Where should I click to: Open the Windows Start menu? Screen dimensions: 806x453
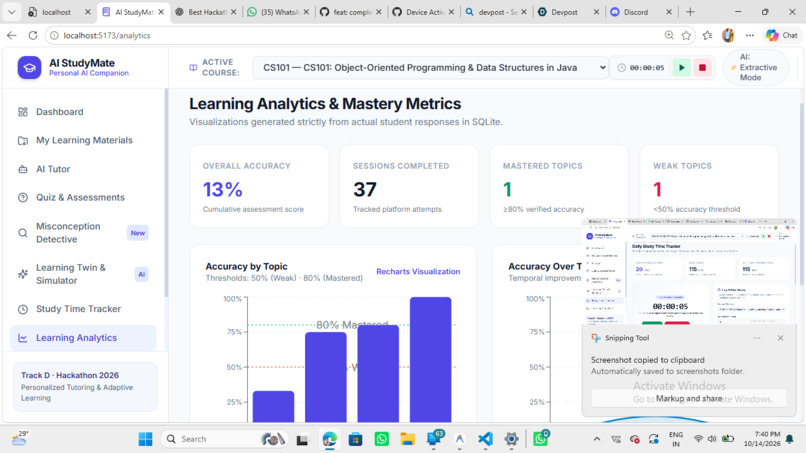[x=145, y=439]
